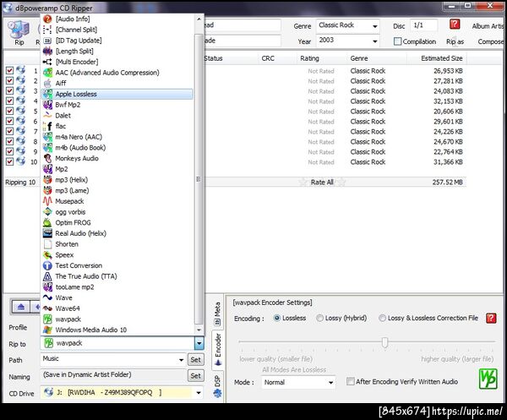Image resolution: width=507 pixels, height=420 pixels.
Task: Collapse the Rip to wavpack dropdown
Action: 199,343
